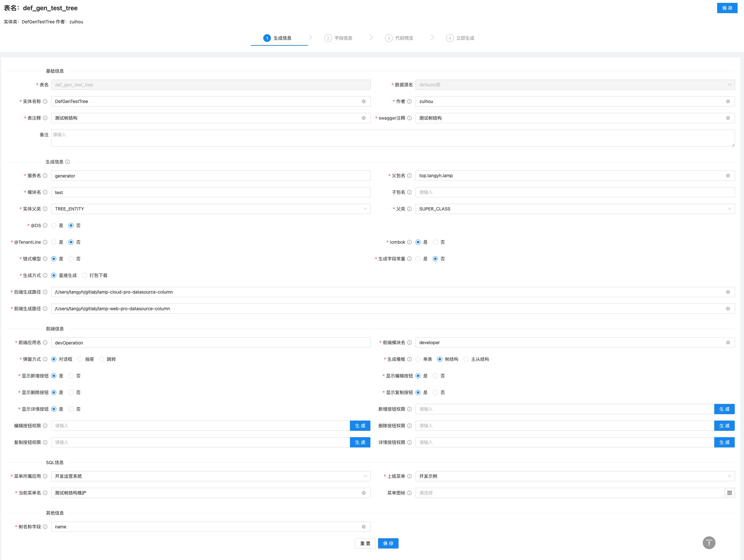Viewport: 744px width, 560px height.
Task: Choose 打包下载 as the generation method
Action: (x=85, y=275)
